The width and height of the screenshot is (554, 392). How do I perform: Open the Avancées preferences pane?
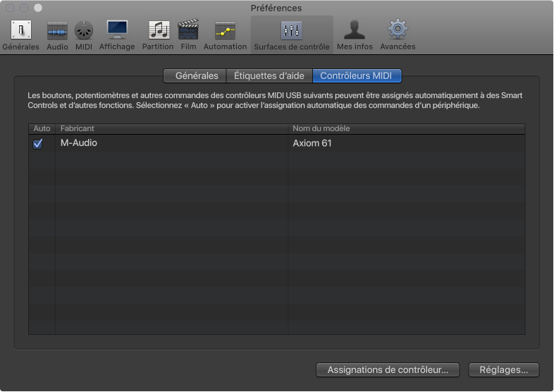(x=398, y=35)
